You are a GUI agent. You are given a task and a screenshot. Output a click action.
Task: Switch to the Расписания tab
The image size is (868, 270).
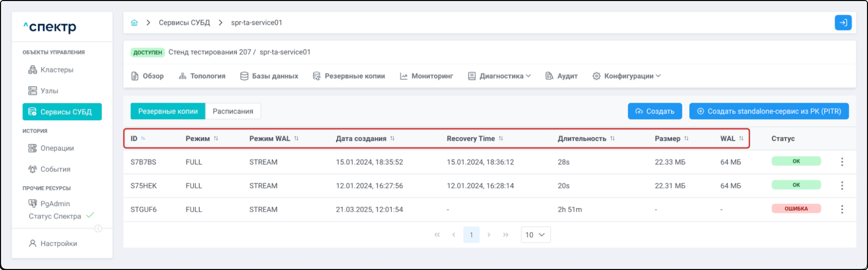[233, 111]
